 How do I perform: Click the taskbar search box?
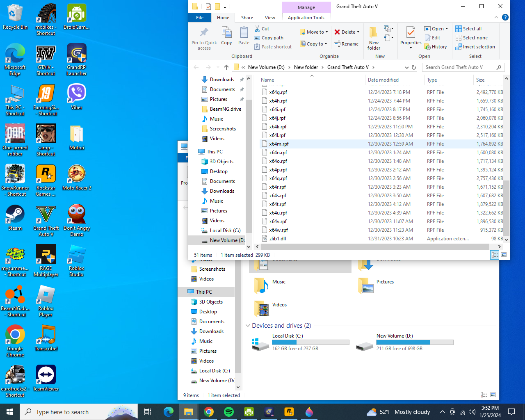[x=79, y=412]
